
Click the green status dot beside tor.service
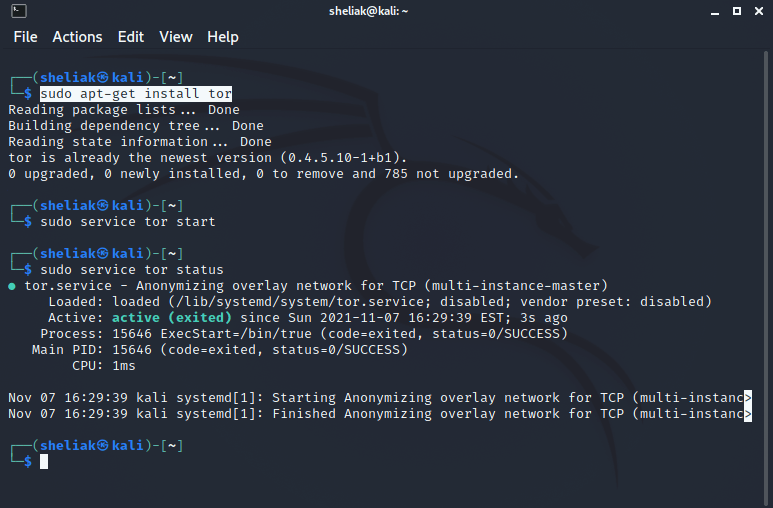point(12,286)
